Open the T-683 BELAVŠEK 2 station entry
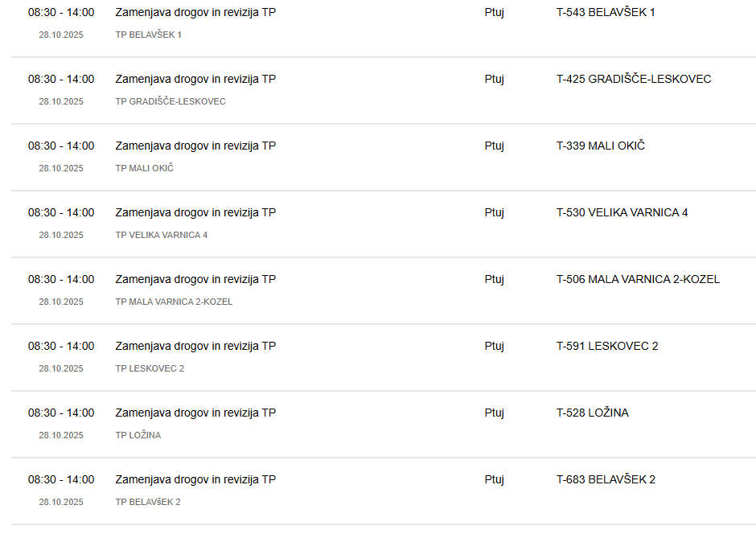Image resolution: width=756 pixels, height=534 pixels. click(x=606, y=480)
